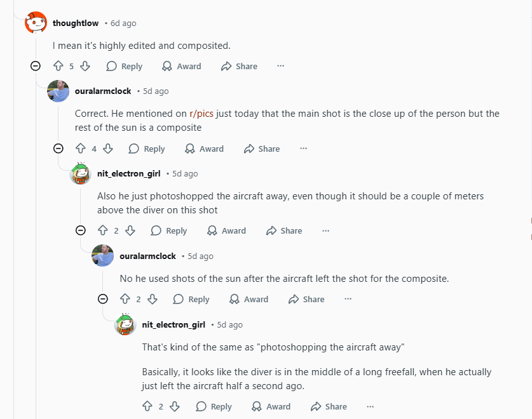This screenshot has width=532, height=419.
Task: Give Award to the last comment
Action: pos(271,406)
